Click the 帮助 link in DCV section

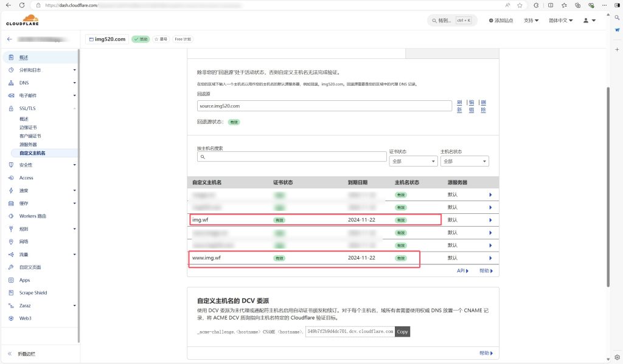click(x=486, y=353)
